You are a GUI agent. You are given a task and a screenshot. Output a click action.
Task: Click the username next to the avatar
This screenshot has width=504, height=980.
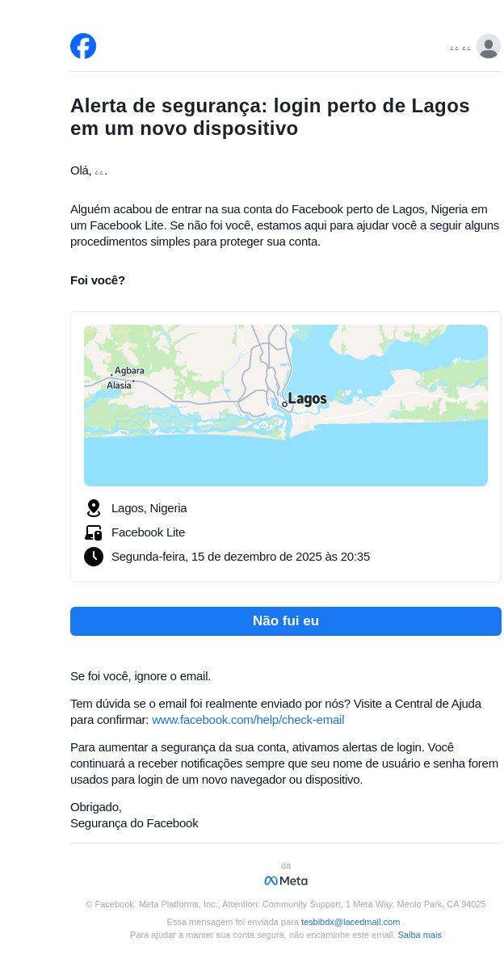click(x=460, y=48)
